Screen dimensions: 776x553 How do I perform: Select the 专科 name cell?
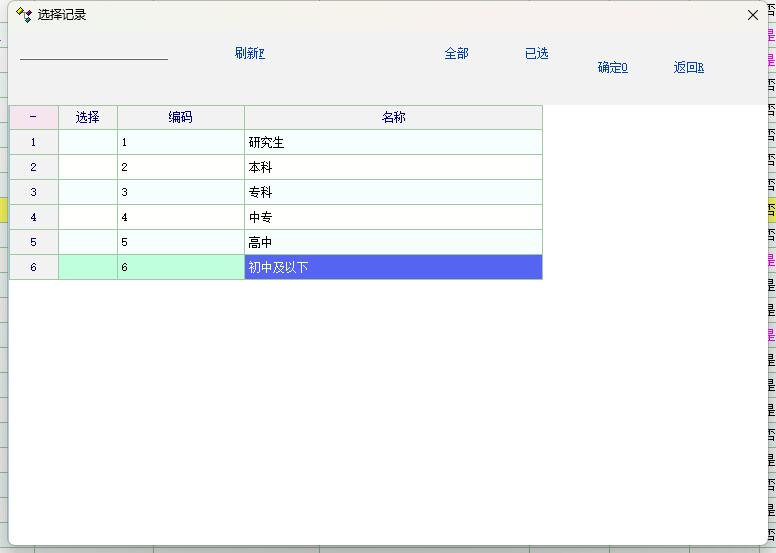tap(393, 193)
